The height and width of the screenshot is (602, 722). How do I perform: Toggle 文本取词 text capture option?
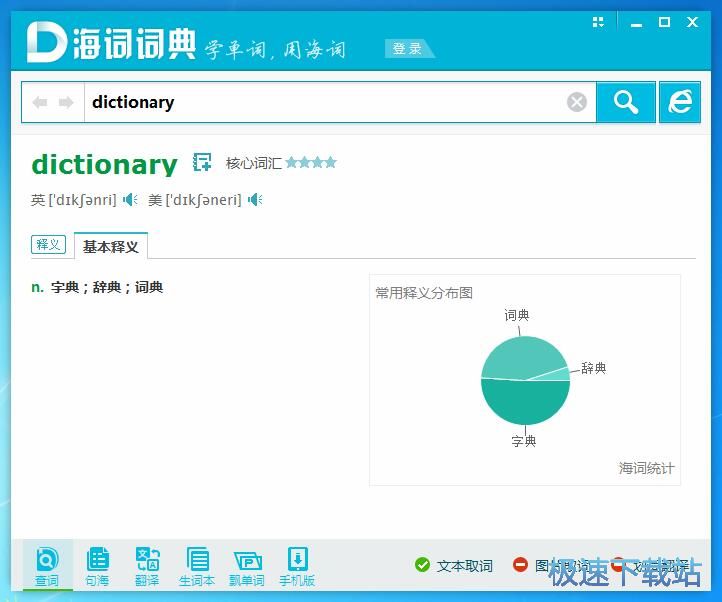(x=455, y=566)
